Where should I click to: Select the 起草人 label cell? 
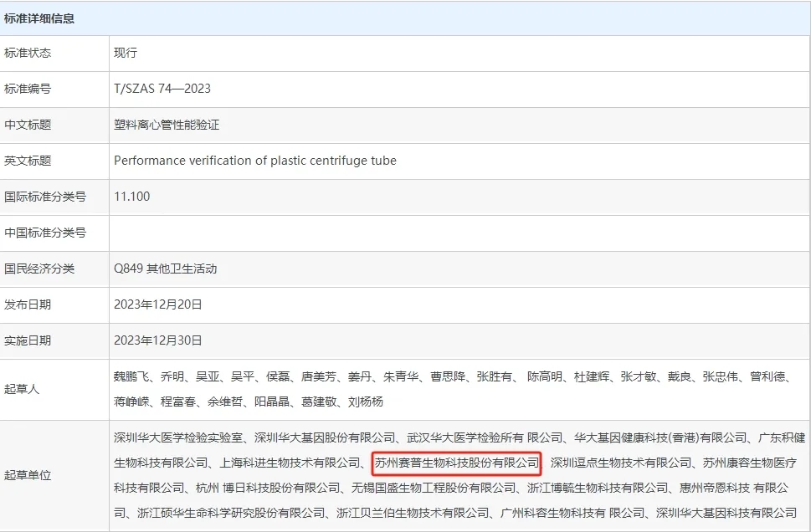pos(54,390)
